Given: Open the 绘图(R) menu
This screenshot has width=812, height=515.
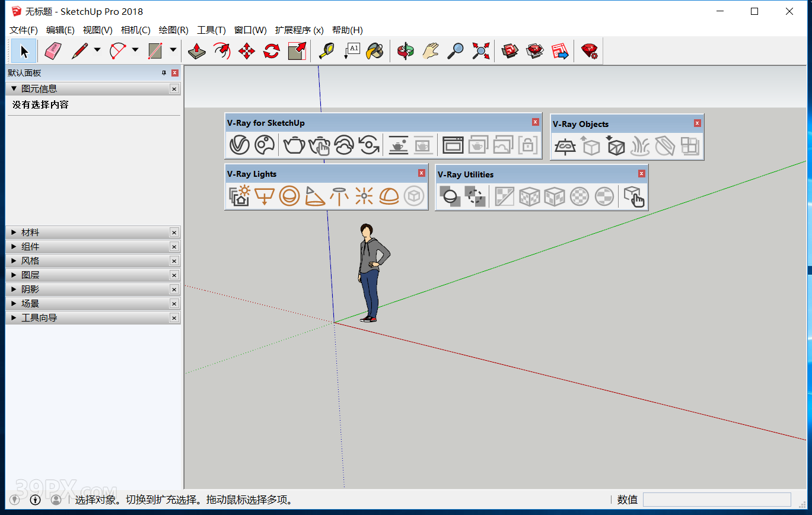Looking at the screenshot, I should pos(174,30).
